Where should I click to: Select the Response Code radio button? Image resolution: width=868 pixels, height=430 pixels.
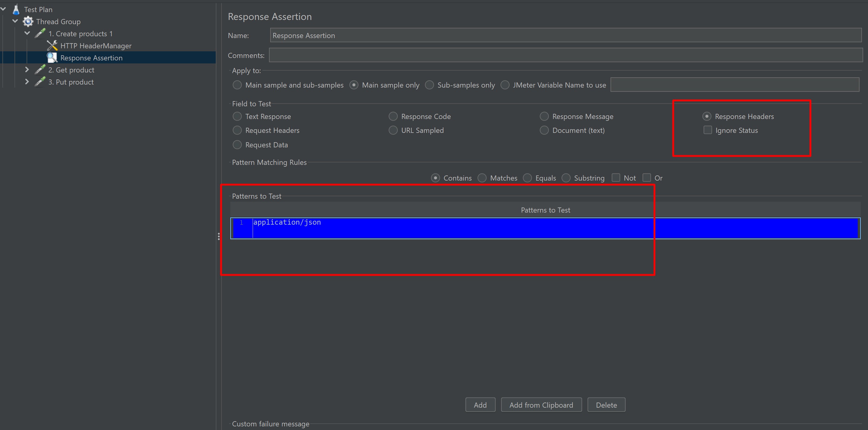pyautogui.click(x=393, y=117)
